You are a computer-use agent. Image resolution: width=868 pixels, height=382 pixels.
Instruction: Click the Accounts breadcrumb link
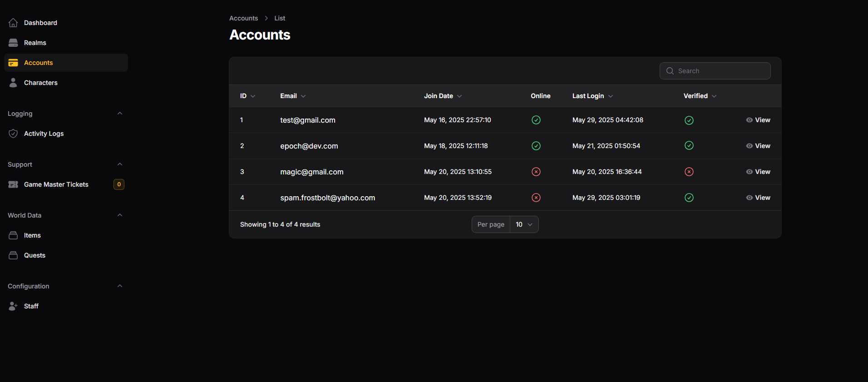pyautogui.click(x=243, y=18)
